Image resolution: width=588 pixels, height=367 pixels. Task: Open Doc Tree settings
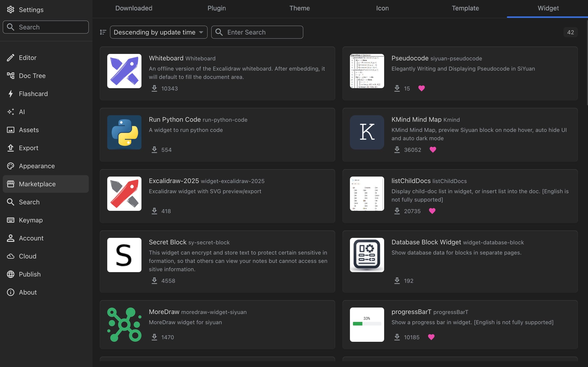(x=46, y=76)
